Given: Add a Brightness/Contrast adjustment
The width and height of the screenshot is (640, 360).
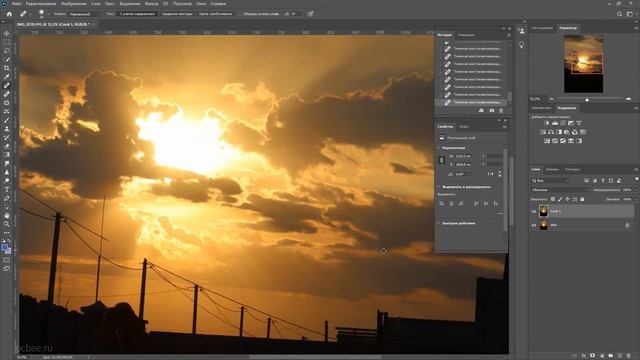Looking at the screenshot, I should (547, 123).
